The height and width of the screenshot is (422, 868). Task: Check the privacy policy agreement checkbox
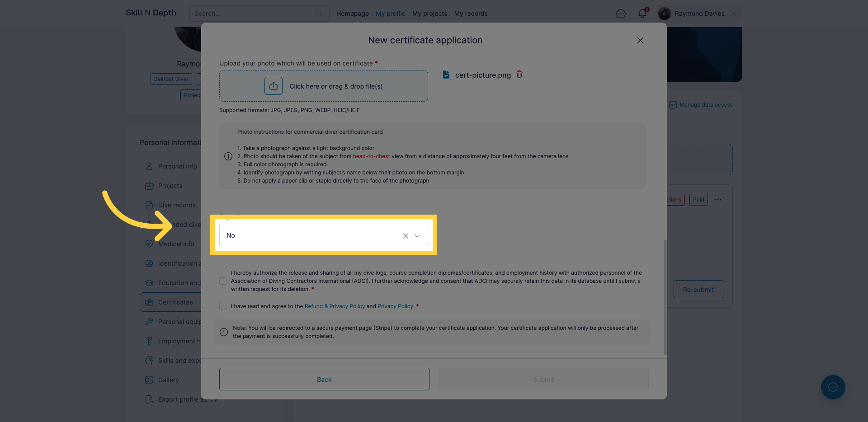coord(222,306)
